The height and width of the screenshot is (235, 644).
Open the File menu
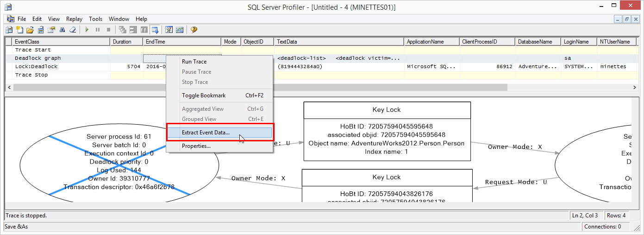click(x=22, y=19)
